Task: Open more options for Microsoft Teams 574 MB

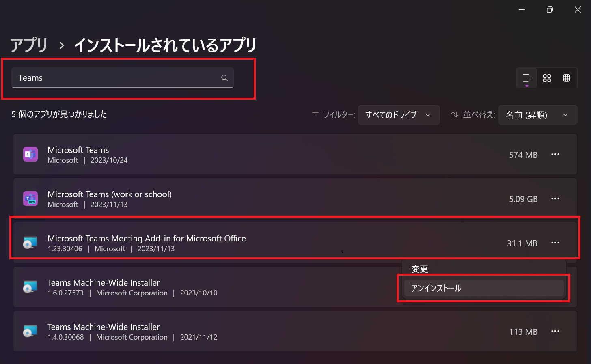Action: (555, 154)
